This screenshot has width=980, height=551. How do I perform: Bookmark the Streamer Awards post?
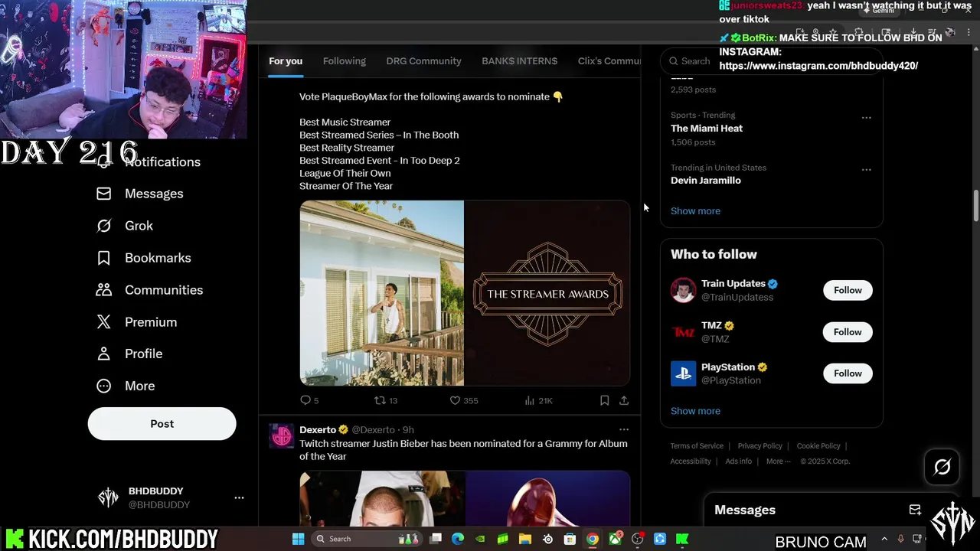click(604, 400)
